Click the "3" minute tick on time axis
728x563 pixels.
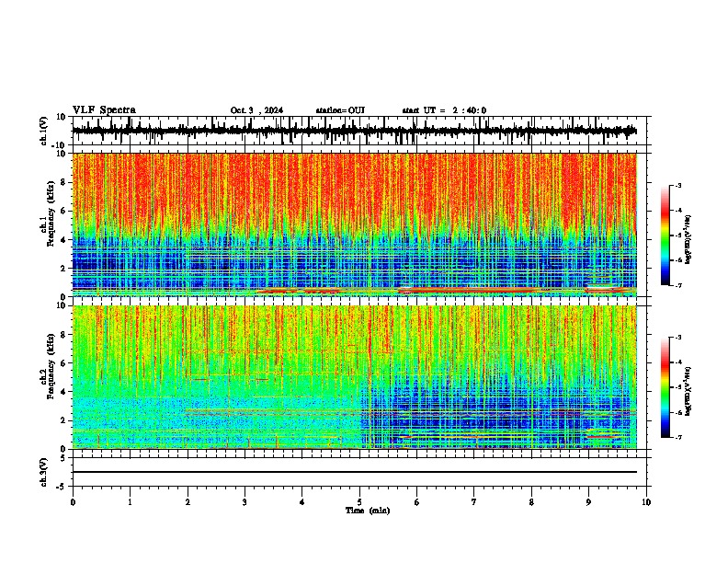point(245,501)
